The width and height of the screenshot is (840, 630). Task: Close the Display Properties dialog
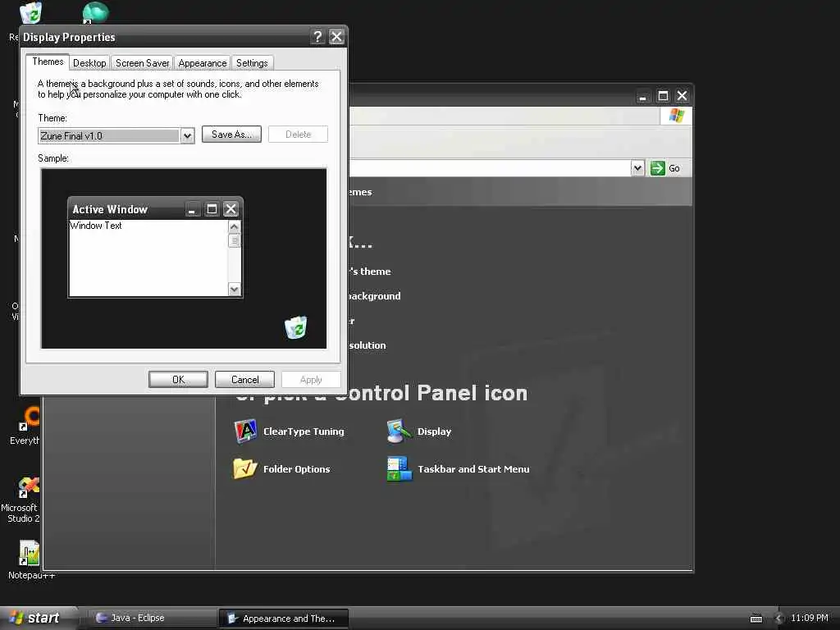[336, 36]
